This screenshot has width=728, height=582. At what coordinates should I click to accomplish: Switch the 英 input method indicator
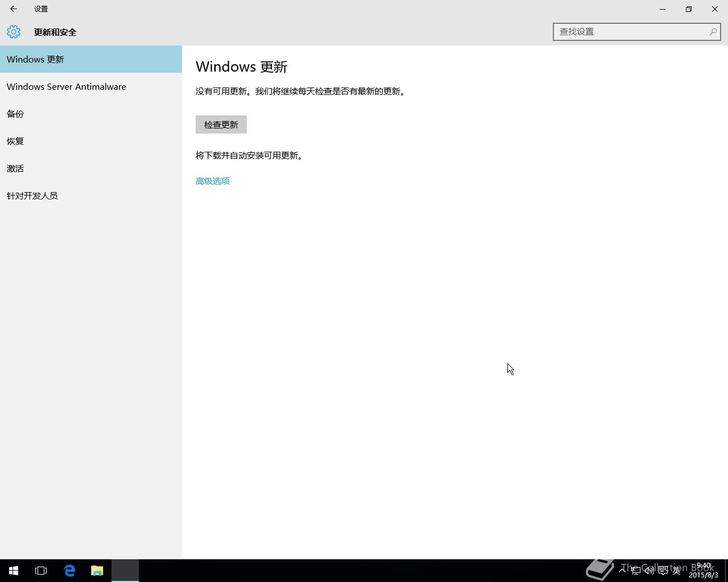(676, 570)
